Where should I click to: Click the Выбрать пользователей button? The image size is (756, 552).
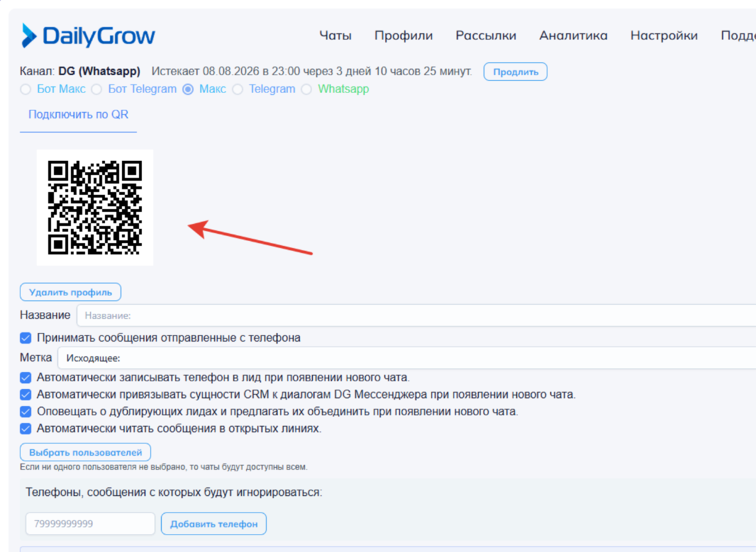point(85,452)
